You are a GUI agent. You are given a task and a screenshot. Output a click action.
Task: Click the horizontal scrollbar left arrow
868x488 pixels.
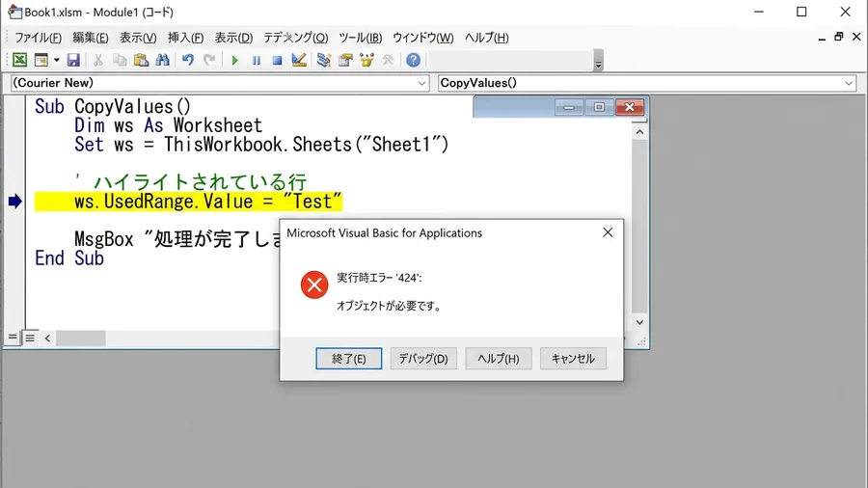click(47, 338)
